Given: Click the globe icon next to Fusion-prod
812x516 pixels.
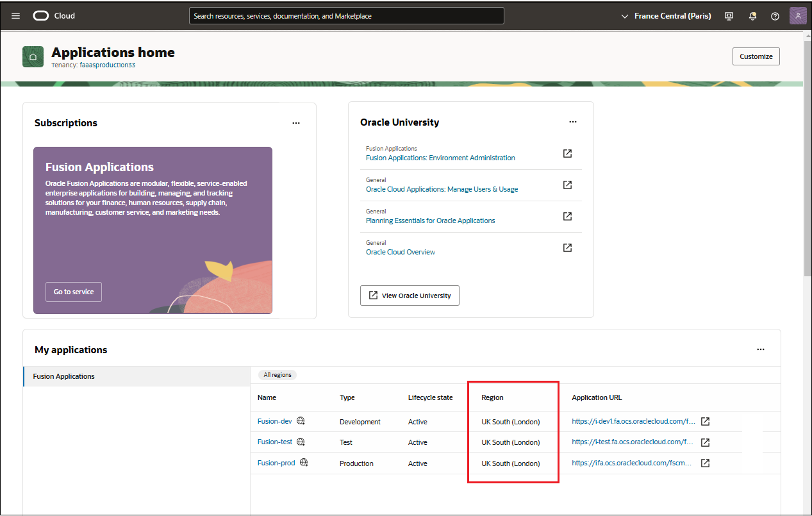Looking at the screenshot, I should click(304, 462).
